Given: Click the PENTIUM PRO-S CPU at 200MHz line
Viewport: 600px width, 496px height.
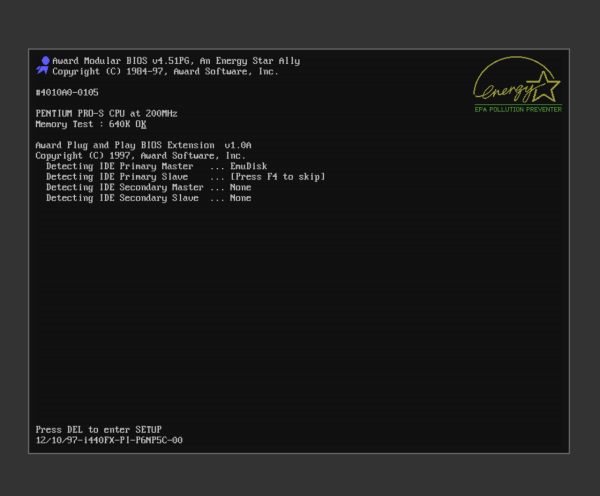Looking at the screenshot, I should tap(106, 114).
